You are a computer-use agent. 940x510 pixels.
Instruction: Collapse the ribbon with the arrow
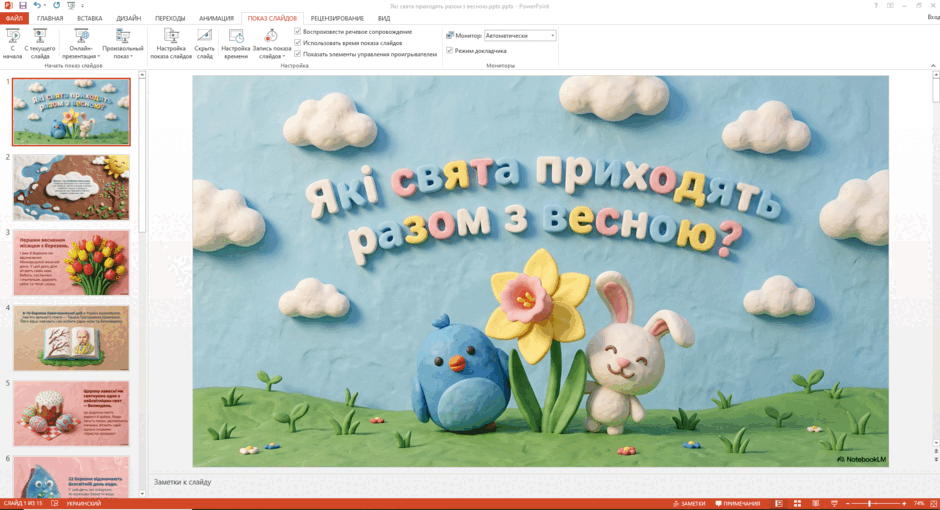(933, 65)
